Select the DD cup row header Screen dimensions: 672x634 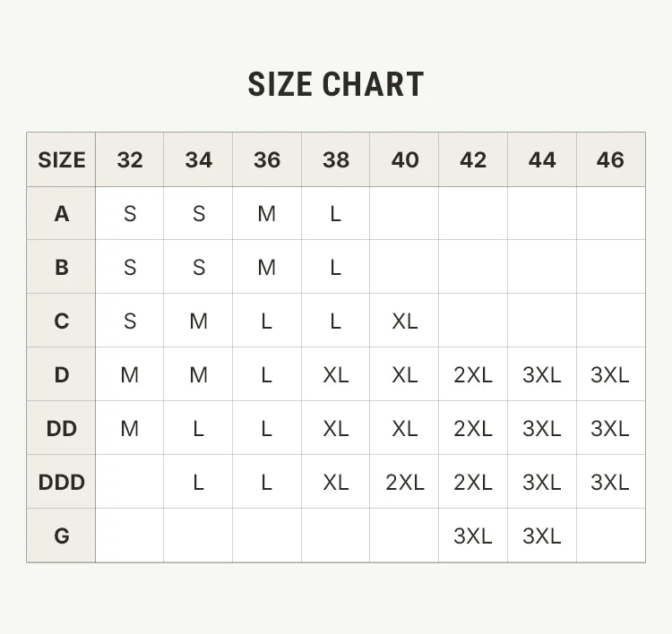point(61,428)
